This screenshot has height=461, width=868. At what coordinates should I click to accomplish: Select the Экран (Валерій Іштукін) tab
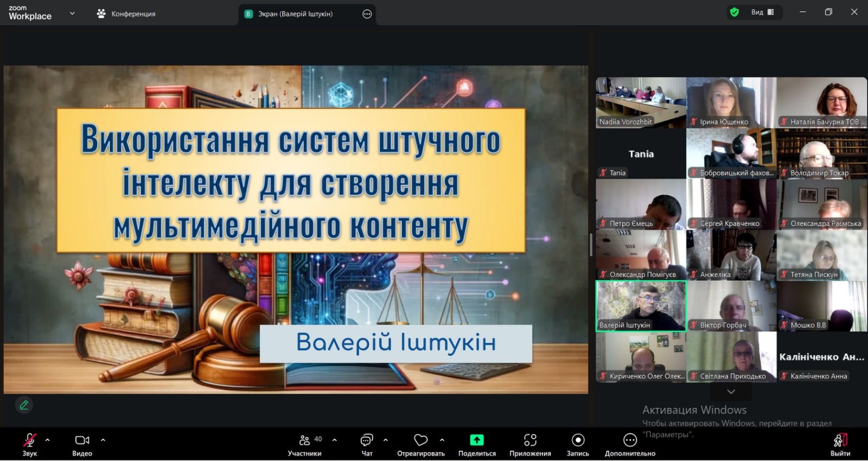(x=295, y=14)
